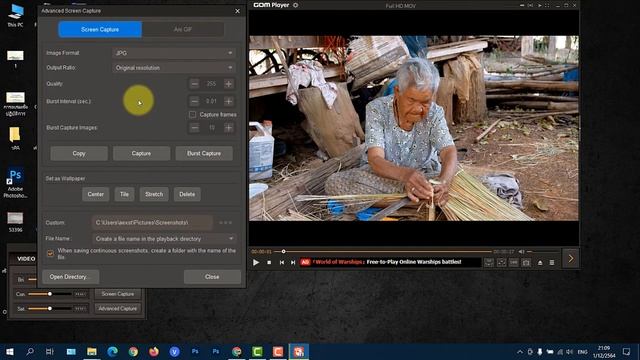This screenshot has height=360, width=640.
Task: Click the eject/open file icon in GOM Player
Action: pyautogui.click(x=540, y=262)
